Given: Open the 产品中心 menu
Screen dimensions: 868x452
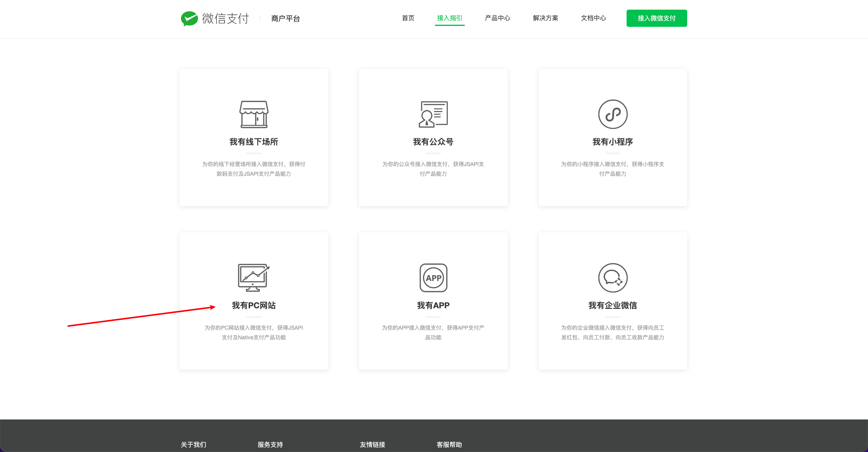Looking at the screenshot, I should tap(497, 18).
